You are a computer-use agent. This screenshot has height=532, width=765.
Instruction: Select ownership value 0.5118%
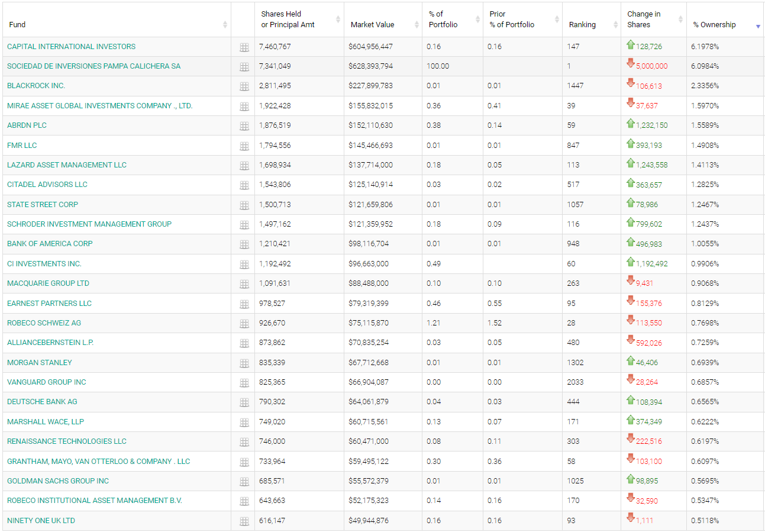[705, 521]
